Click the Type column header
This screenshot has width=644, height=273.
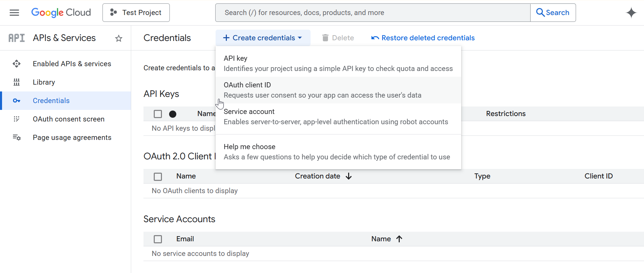pyautogui.click(x=482, y=176)
